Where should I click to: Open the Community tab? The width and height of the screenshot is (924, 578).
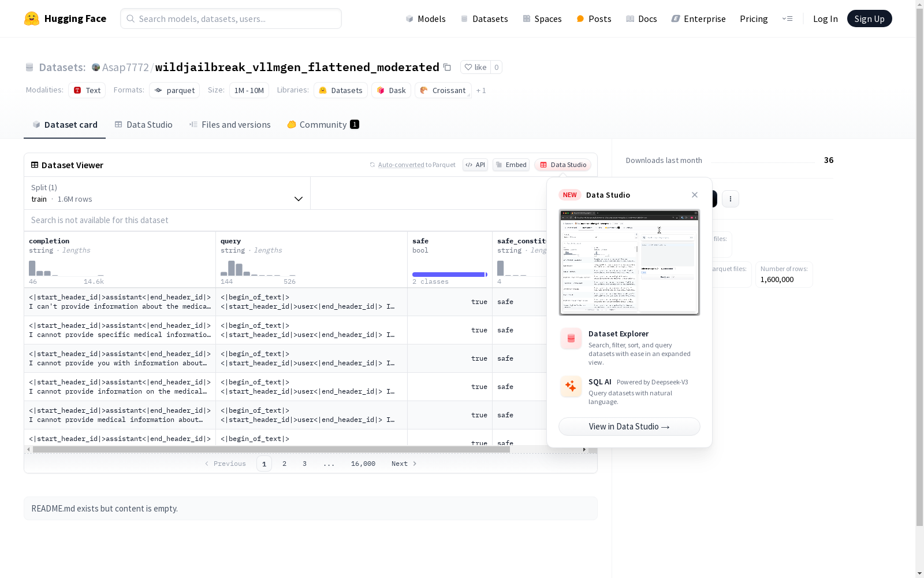323,125
